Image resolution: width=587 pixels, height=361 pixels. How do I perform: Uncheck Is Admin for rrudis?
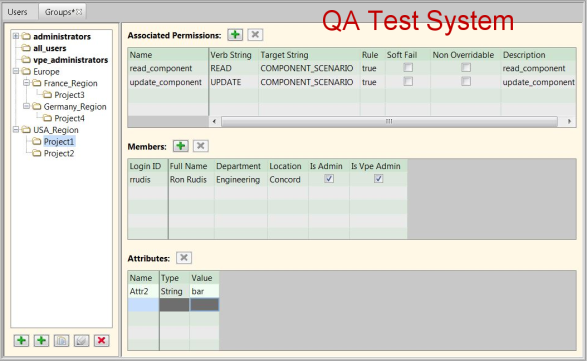click(329, 179)
